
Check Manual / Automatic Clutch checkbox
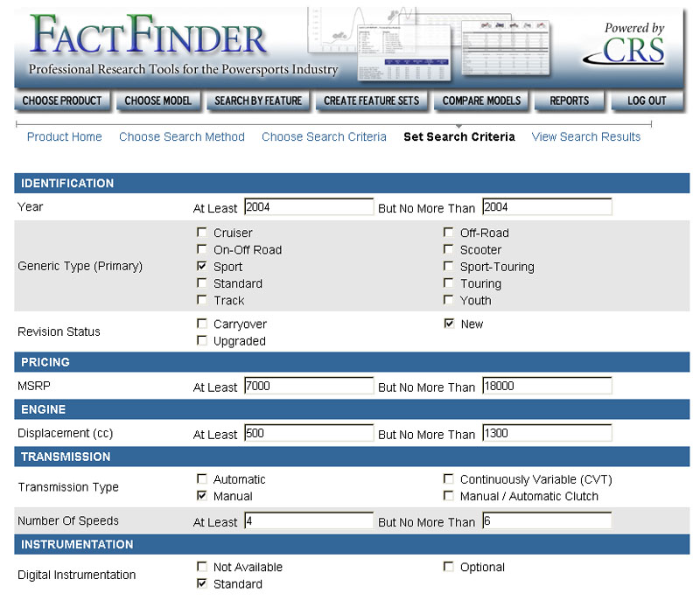point(448,496)
